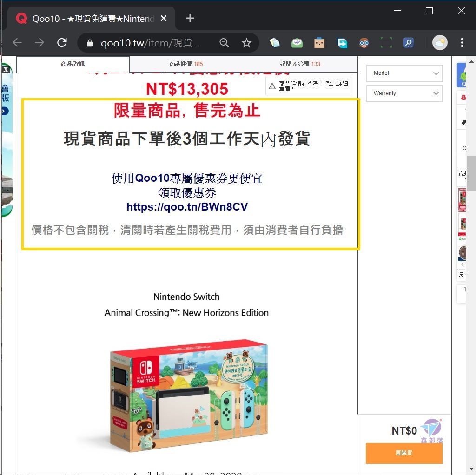Screen dimensions: 476x475
Task: Click the orange 團購買 button
Action: (x=404, y=453)
